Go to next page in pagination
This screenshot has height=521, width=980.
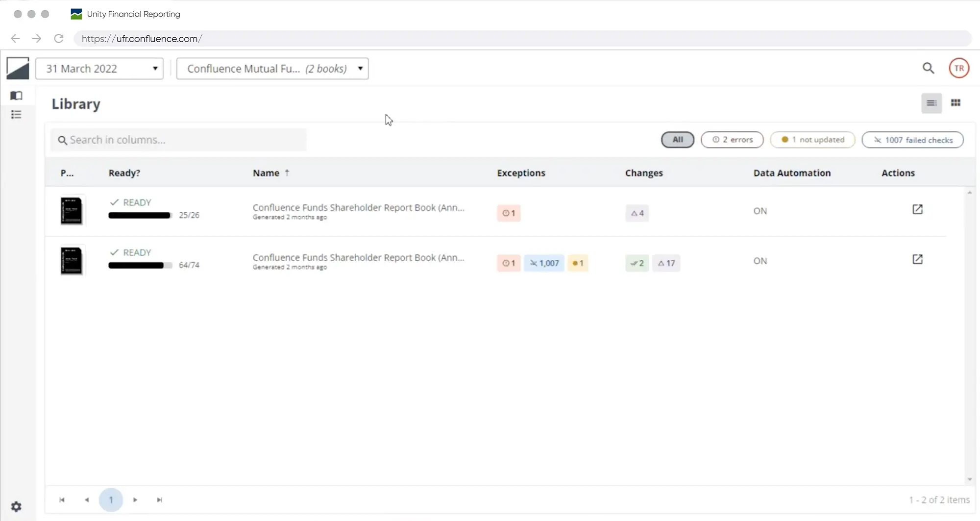tap(135, 500)
